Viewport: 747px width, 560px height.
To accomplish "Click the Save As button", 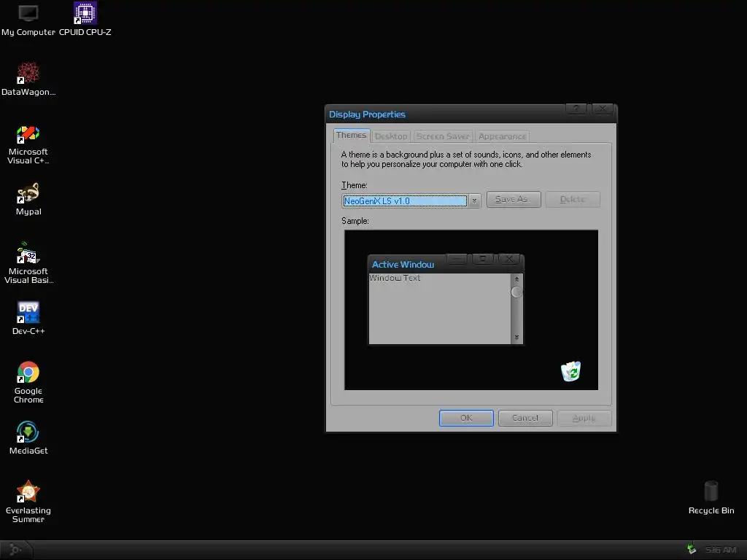I will (514, 200).
